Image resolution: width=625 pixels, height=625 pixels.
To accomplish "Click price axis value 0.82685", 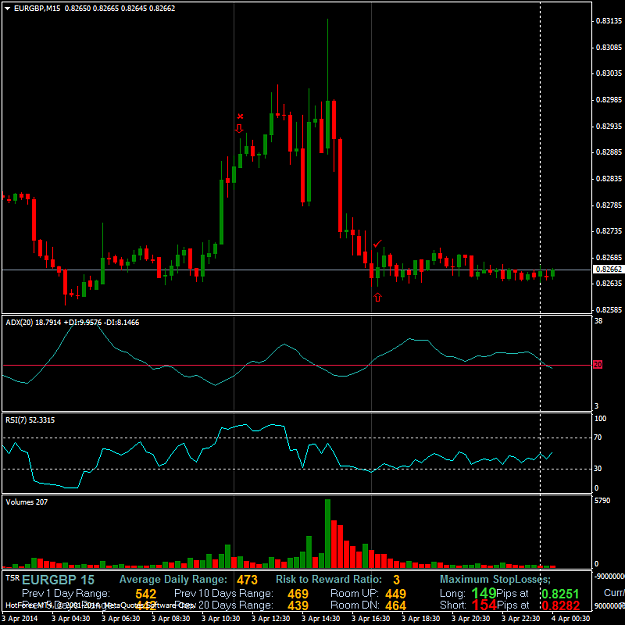I will click(608, 257).
